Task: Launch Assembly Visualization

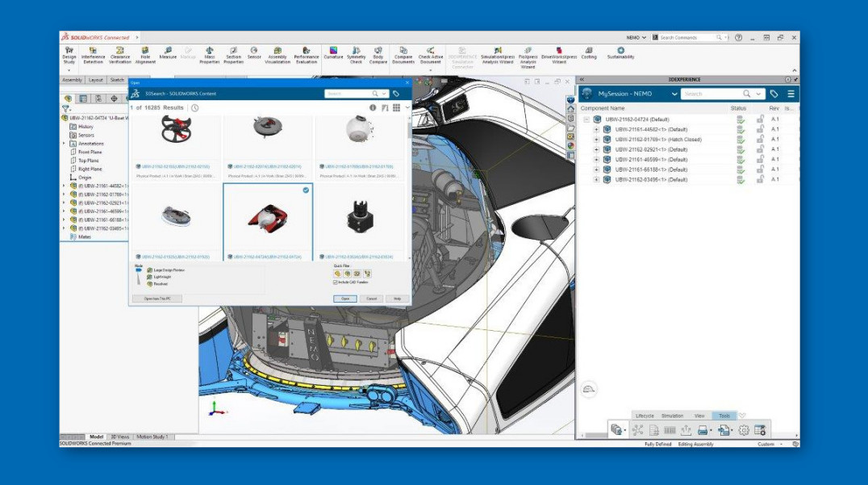Action: (279, 53)
